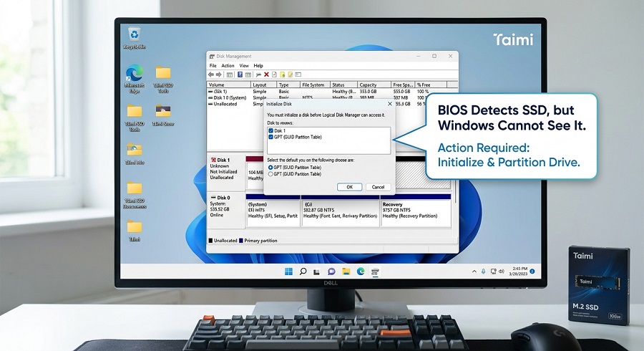
Task: Click the red X delete toolbar icon
Action: (266, 74)
